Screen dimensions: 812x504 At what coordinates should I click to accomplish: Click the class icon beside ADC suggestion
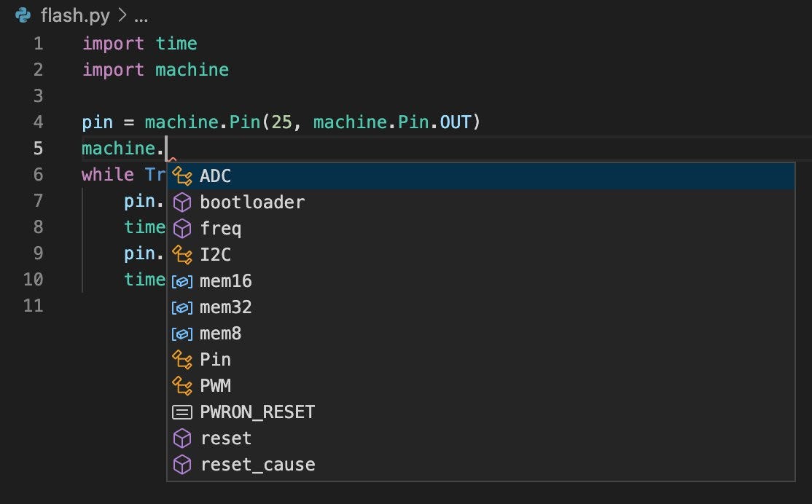pos(181,176)
